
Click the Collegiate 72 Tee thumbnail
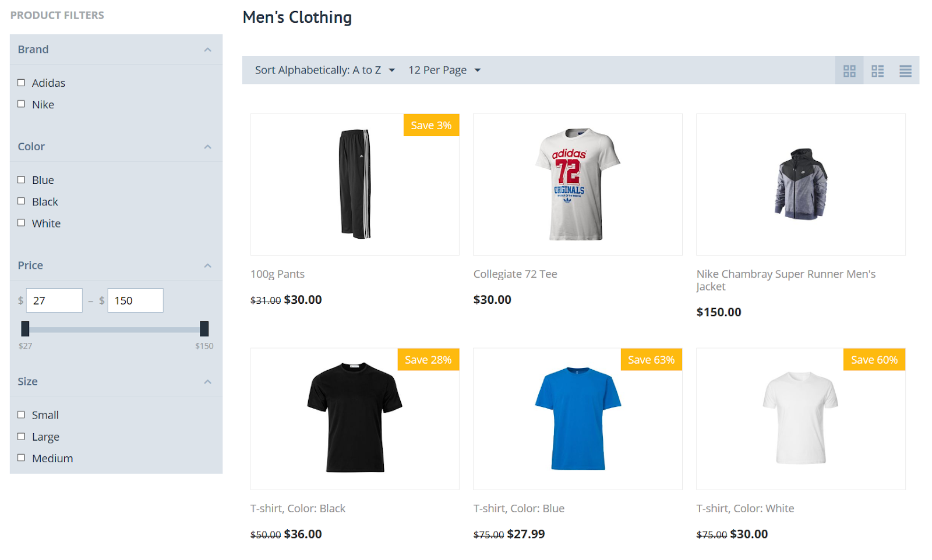point(577,185)
